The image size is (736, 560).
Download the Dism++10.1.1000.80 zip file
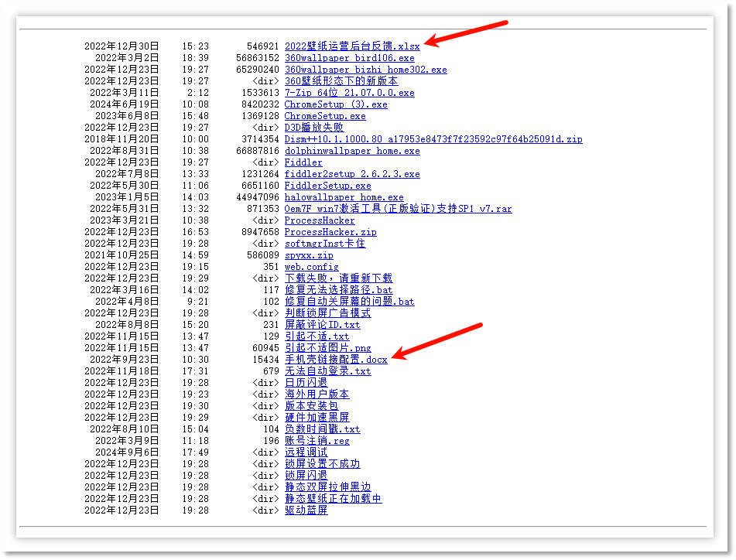point(433,139)
